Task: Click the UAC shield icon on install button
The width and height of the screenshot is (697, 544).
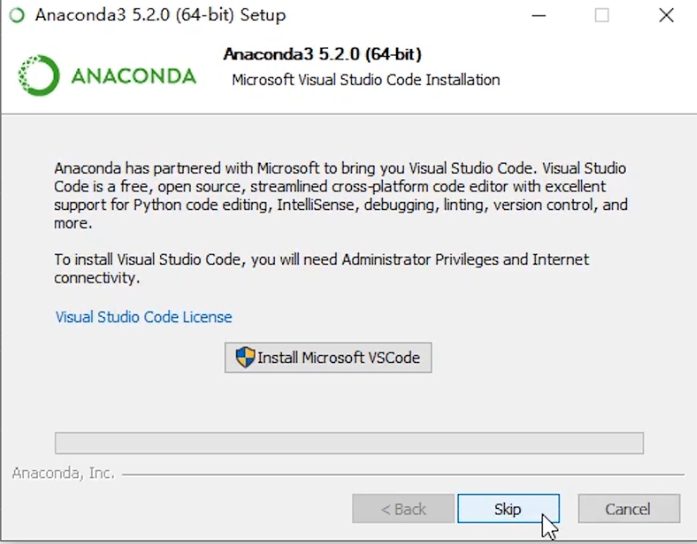Action: point(245,357)
